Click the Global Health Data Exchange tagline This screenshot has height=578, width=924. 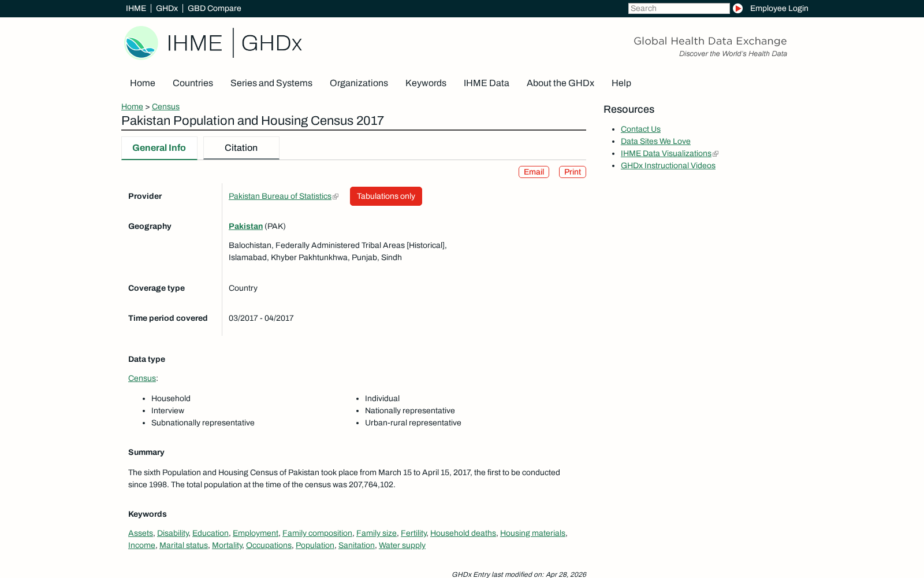(710, 41)
